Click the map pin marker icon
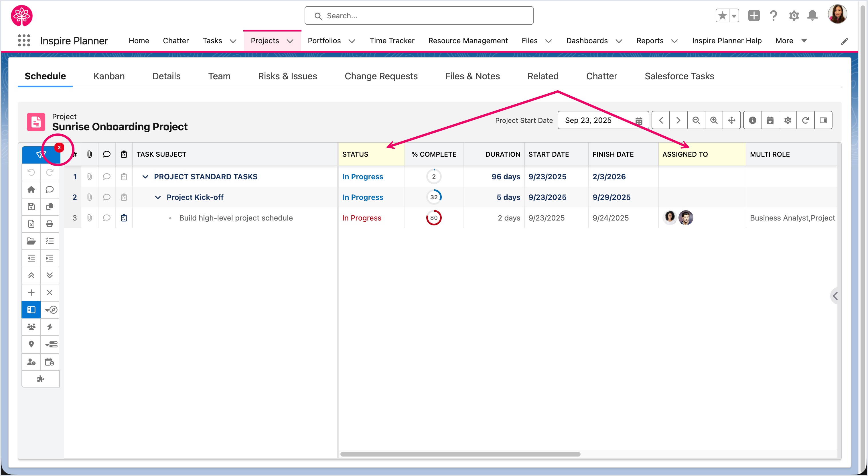 click(x=31, y=344)
